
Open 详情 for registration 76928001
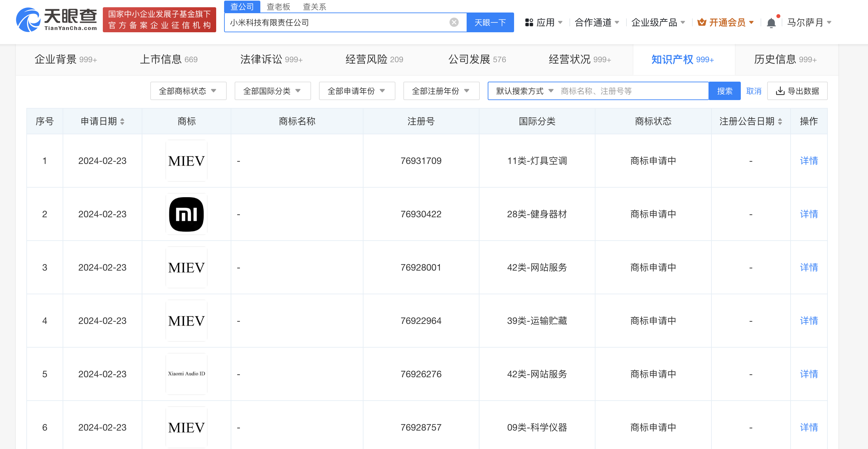(x=809, y=268)
